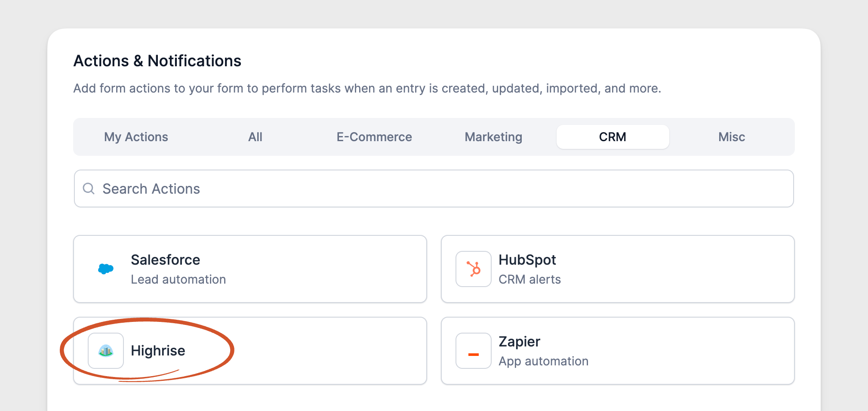
Task: Focus the Search Actions input field
Action: pyautogui.click(x=434, y=189)
